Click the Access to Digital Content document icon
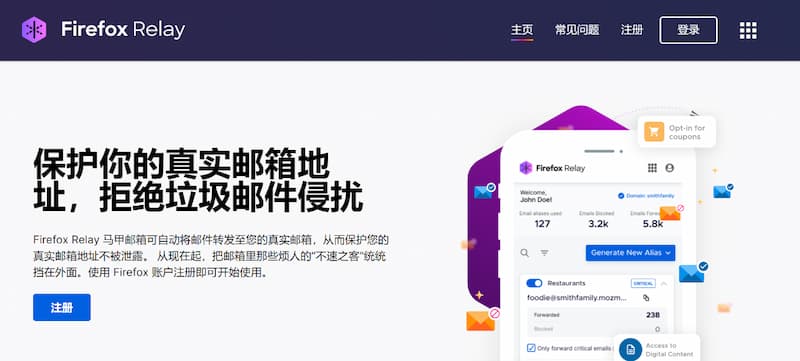800x361 pixels. (631, 349)
